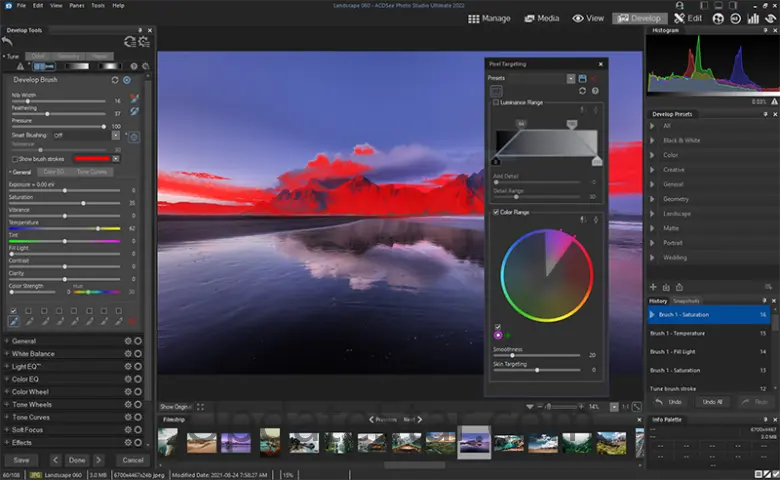Image resolution: width=780 pixels, height=480 pixels.
Task: Open settings gear for White Balance
Action: [127, 354]
